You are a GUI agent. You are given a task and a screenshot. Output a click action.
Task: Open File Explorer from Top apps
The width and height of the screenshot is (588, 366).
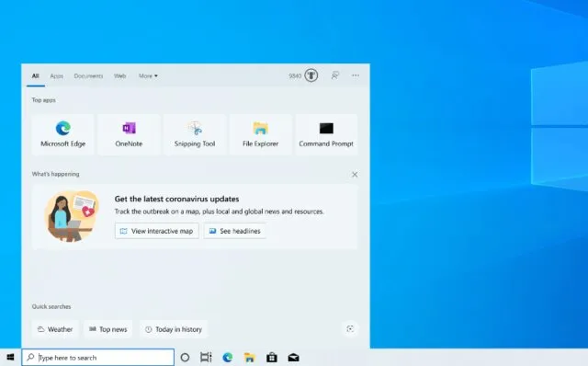[260, 134]
